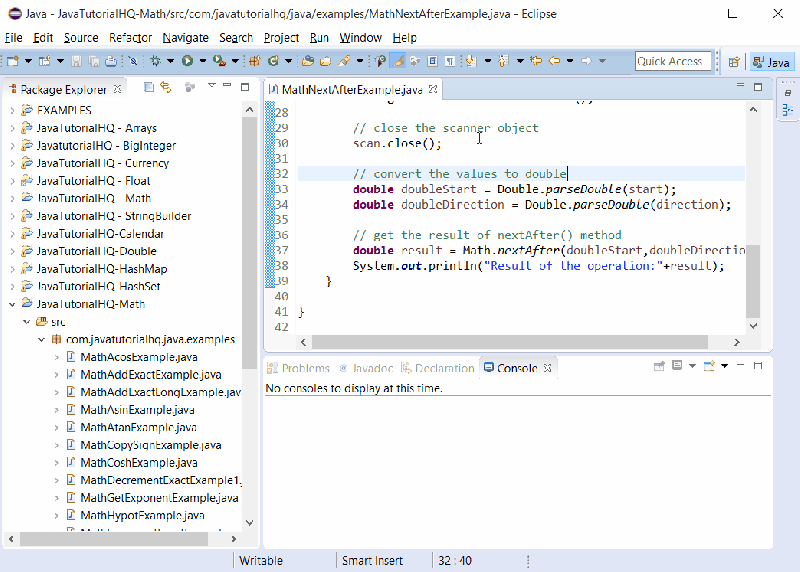The image size is (800, 572).
Task: Click the Next Annotation icon
Action: coord(471,61)
